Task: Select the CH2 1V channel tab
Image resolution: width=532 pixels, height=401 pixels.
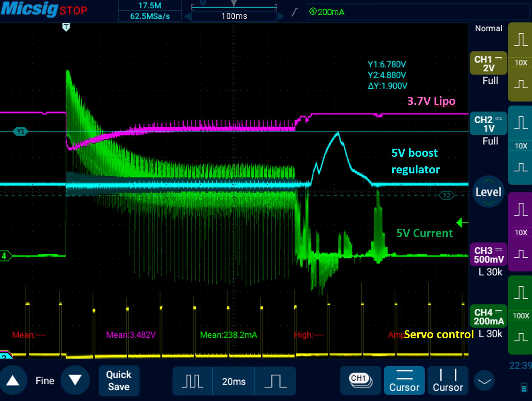Action: coord(488,124)
